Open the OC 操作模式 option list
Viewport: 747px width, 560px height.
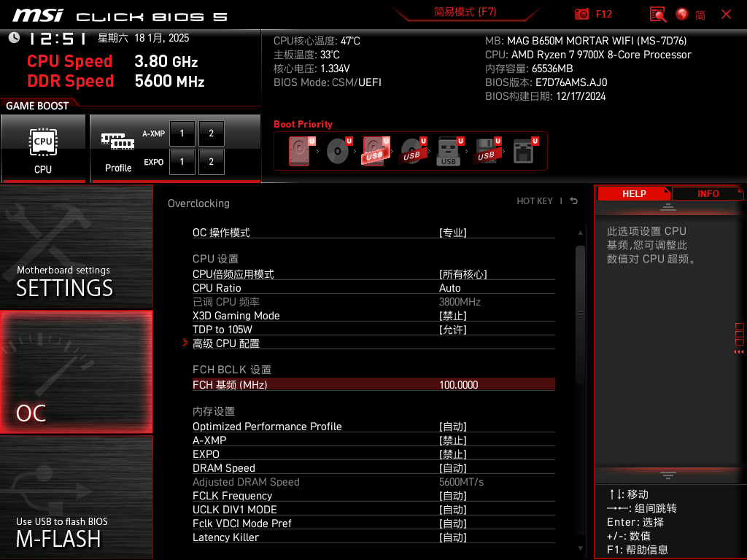coord(373,233)
